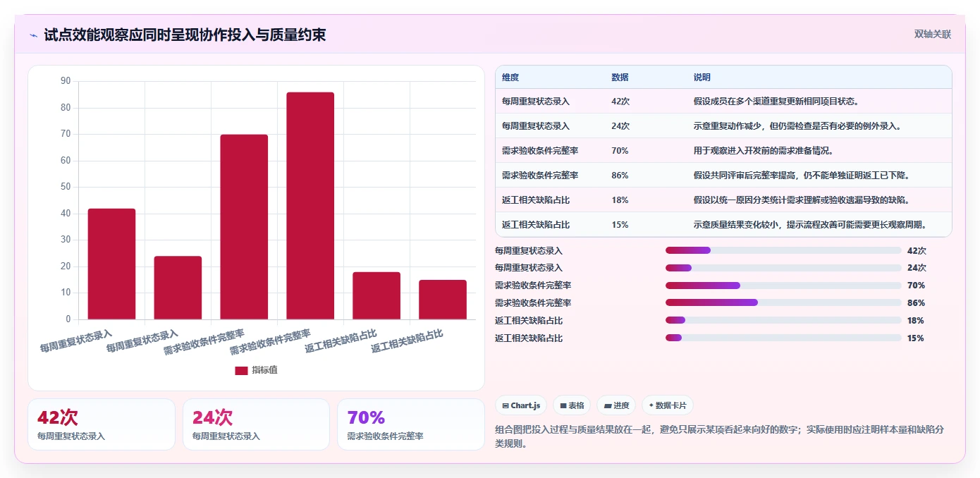
Task: Click the 90 value on the chart's y-axis
Action: pyautogui.click(x=66, y=81)
